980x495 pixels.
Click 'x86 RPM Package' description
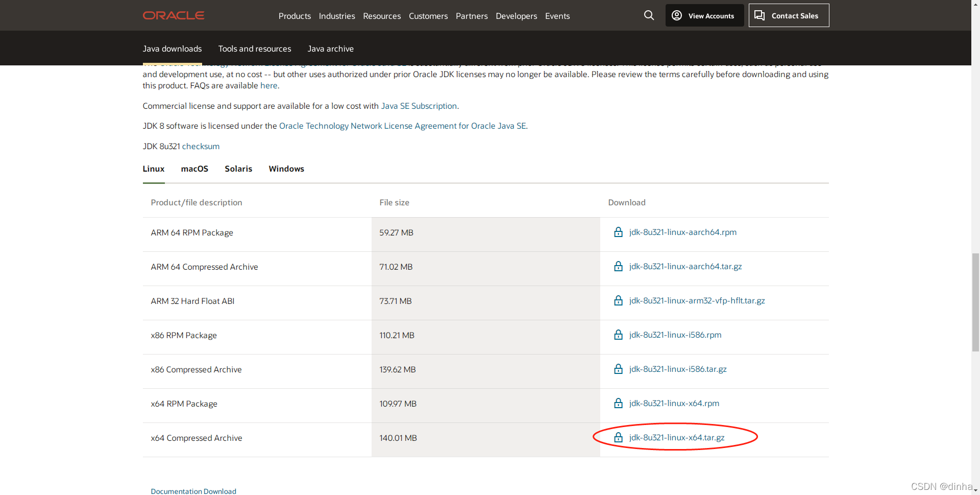(184, 335)
